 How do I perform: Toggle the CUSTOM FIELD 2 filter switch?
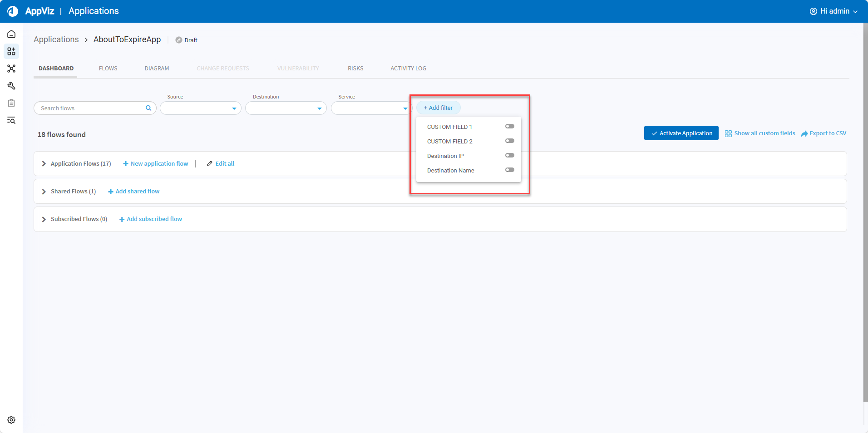(509, 141)
